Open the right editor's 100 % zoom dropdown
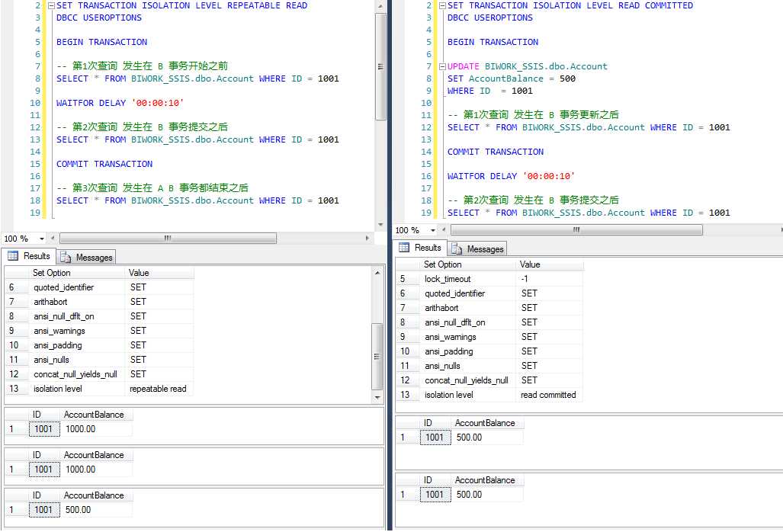This screenshot has height=532, width=783. [x=433, y=230]
